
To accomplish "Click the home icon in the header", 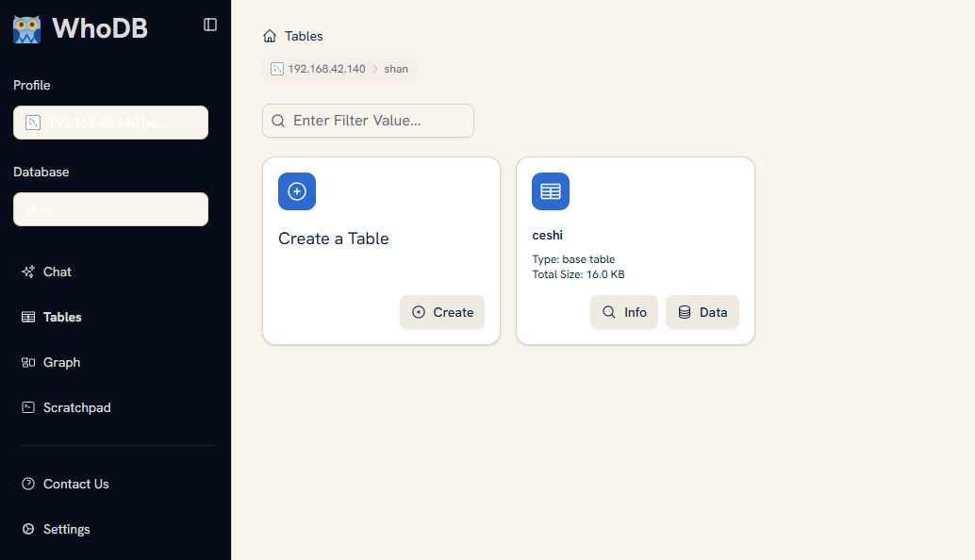I will pos(270,36).
